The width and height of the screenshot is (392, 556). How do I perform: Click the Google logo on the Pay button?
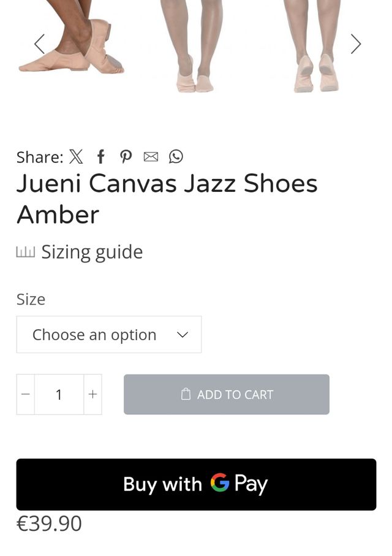point(220,484)
